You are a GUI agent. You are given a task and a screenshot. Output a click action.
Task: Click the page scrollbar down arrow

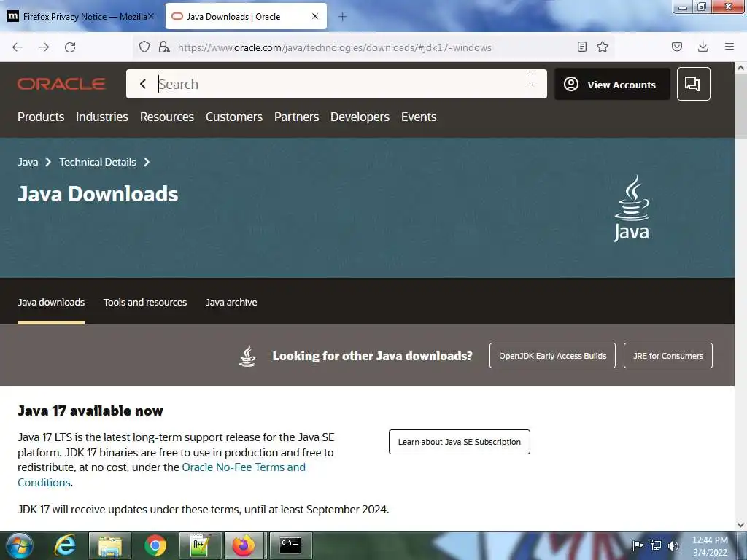[740, 525]
